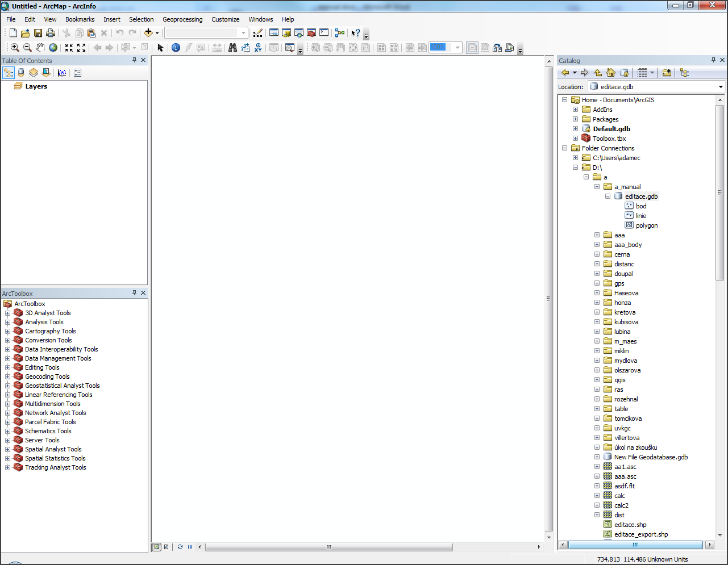This screenshot has width=728, height=565.
Task: Open the Bookmarks menu
Action: 80,19
